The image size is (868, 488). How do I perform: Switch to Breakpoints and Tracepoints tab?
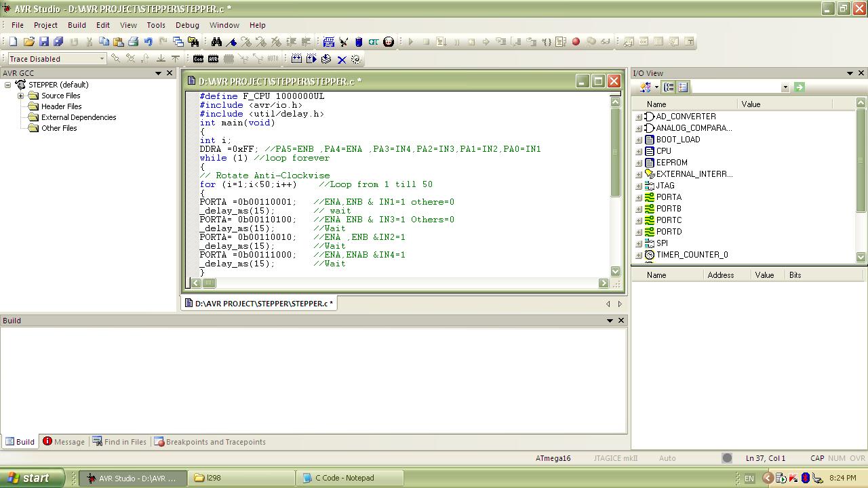click(x=210, y=441)
